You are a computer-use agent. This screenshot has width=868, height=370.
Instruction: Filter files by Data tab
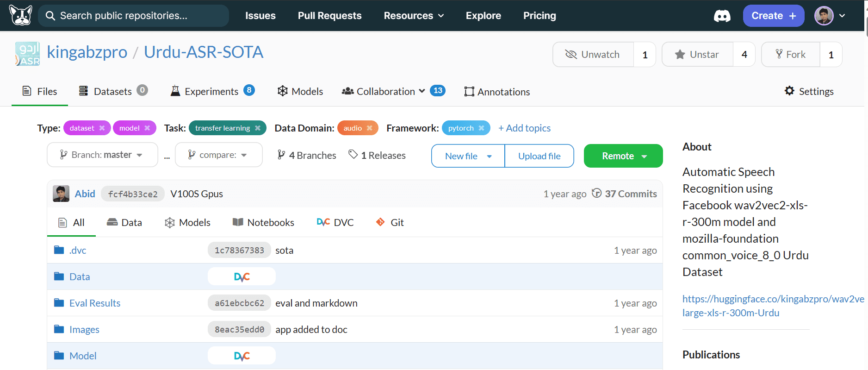(124, 222)
